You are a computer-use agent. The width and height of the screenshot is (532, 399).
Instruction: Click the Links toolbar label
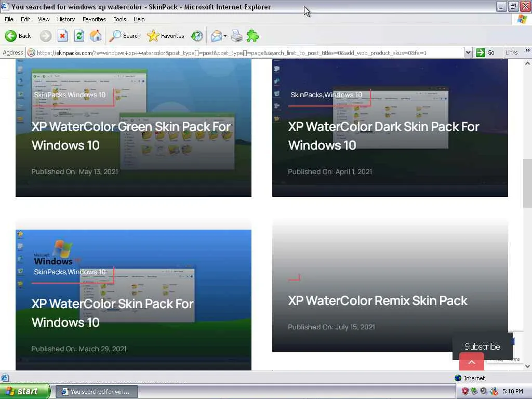511,52
